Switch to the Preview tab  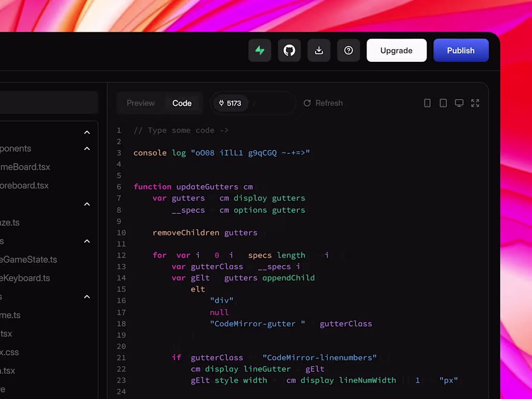point(140,103)
